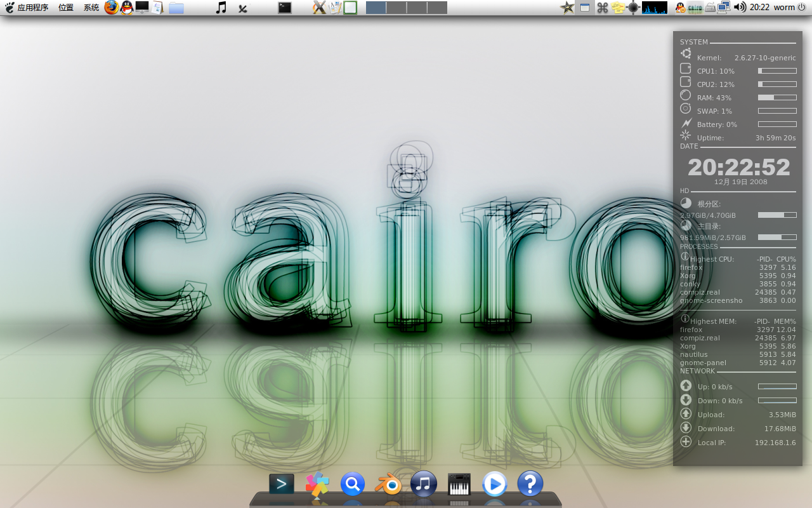Open the document notes launcher icon
This screenshot has height=508, width=812.
pos(157,8)
